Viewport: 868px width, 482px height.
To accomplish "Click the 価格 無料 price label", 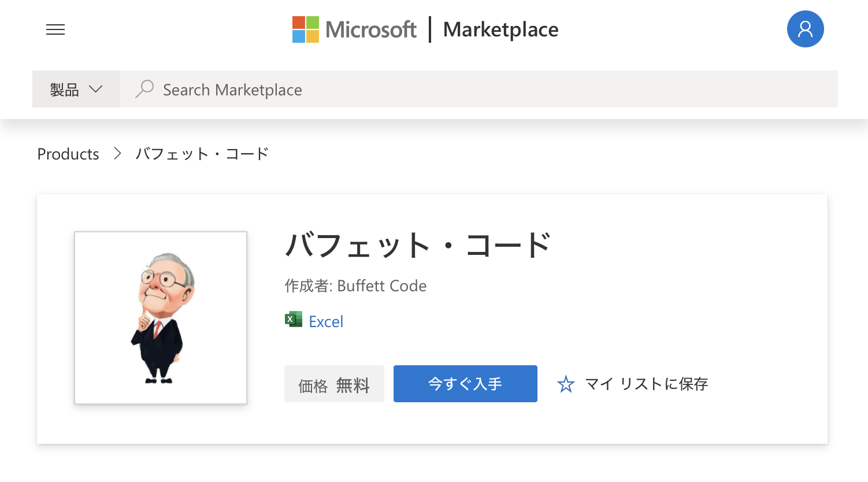I will (334, 383).
